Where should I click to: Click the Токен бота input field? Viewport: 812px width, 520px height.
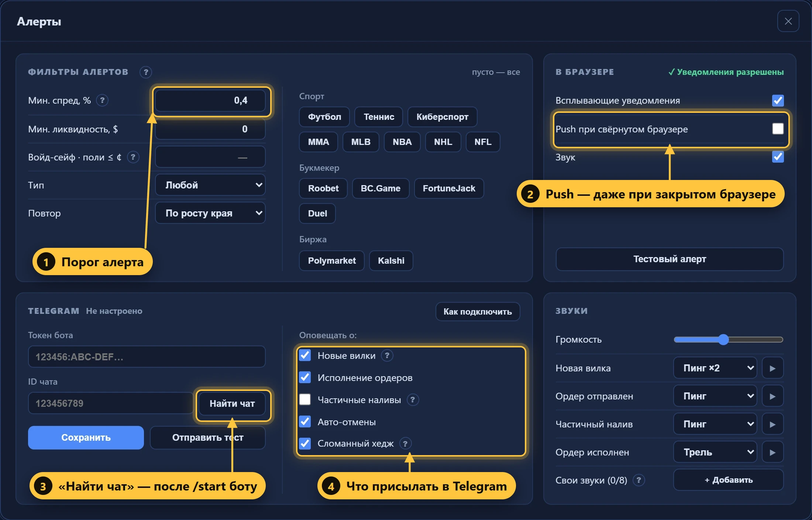(x=147, y=357)
